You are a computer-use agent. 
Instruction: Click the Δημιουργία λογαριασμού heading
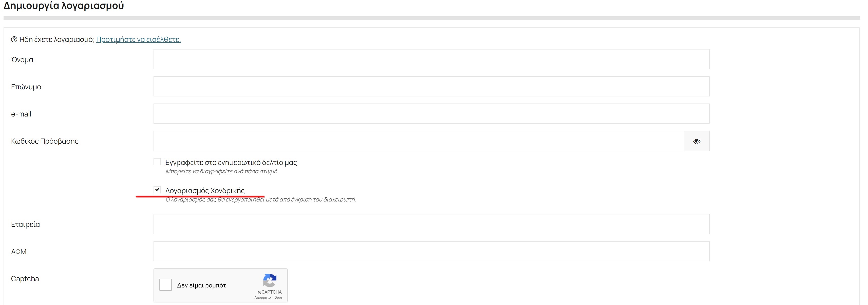pos(64,5)
